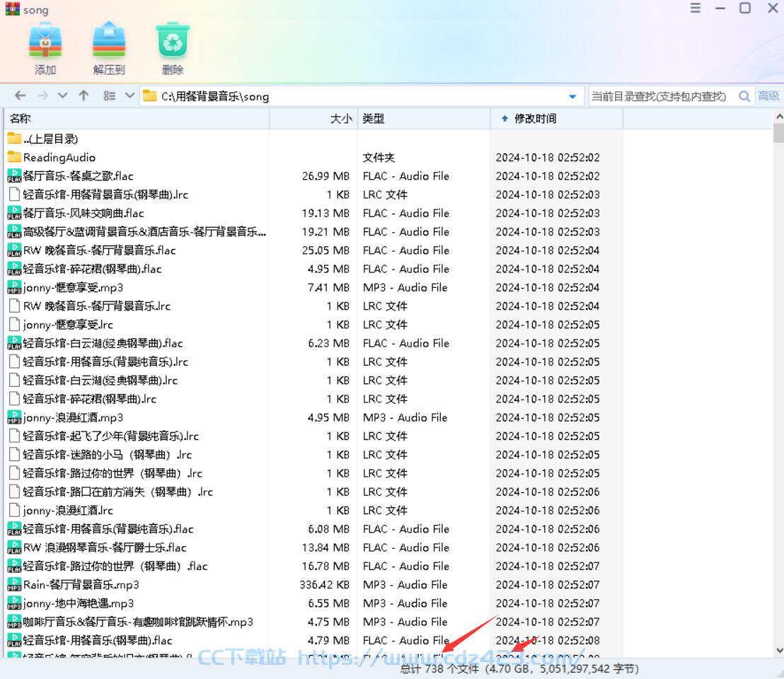The image size is (784, 679).
Task: Click the vertical scrollbar down arrow
Action: coord(778,651)
